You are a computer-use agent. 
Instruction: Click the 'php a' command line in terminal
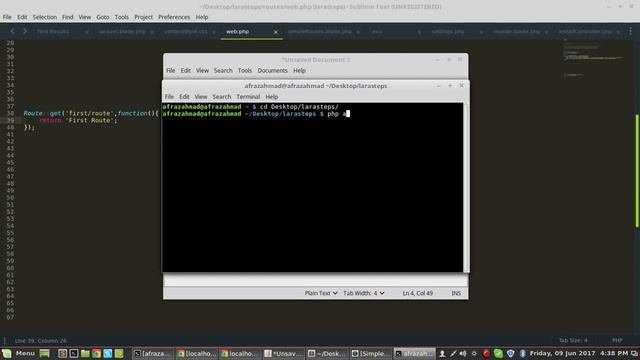point(256,114)
